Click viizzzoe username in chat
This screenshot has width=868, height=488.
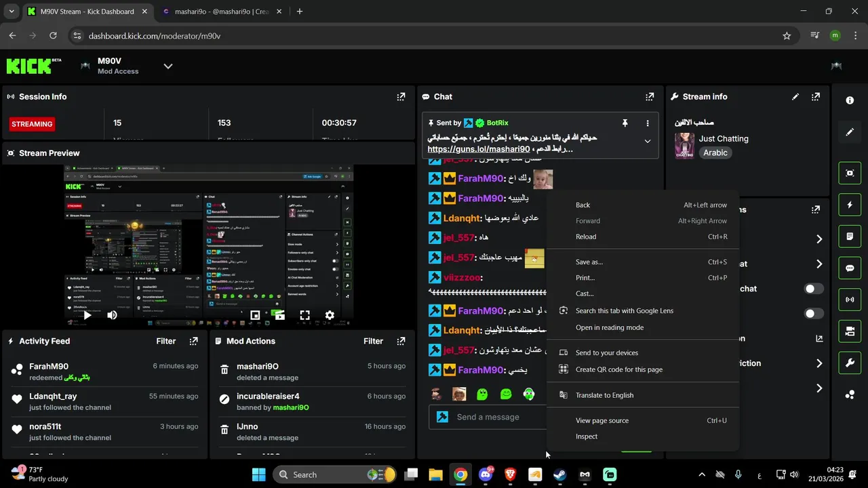pos(462,278)
